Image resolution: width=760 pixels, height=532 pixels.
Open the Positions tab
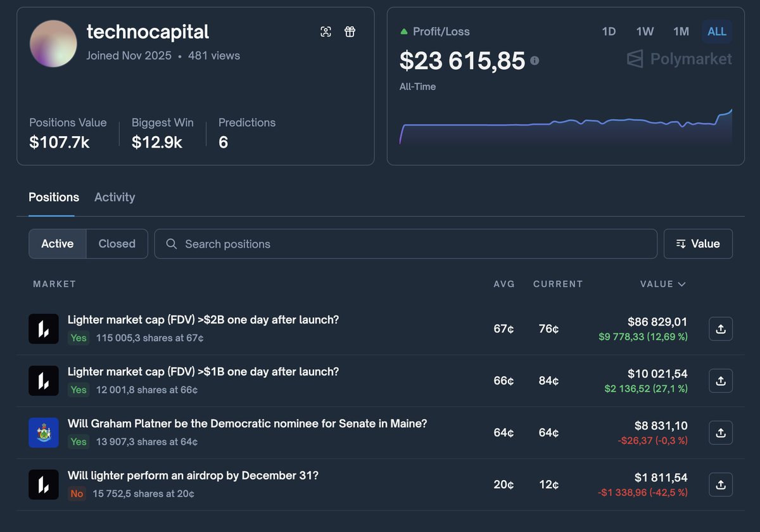(x=54, y=197)
